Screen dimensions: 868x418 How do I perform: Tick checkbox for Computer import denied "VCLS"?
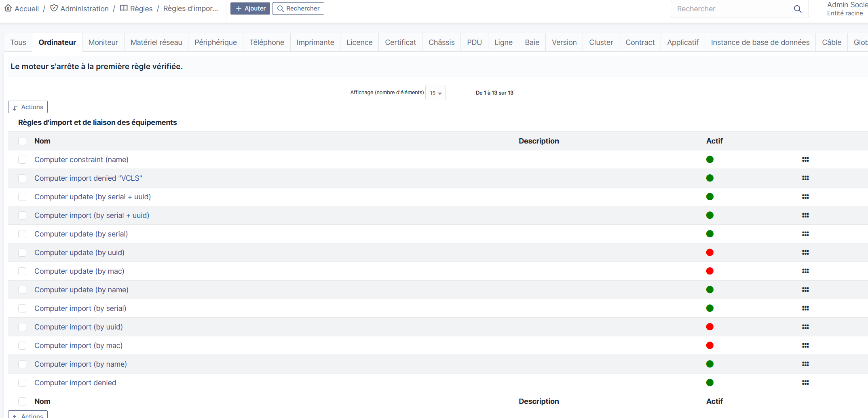(x=22, y=178)
